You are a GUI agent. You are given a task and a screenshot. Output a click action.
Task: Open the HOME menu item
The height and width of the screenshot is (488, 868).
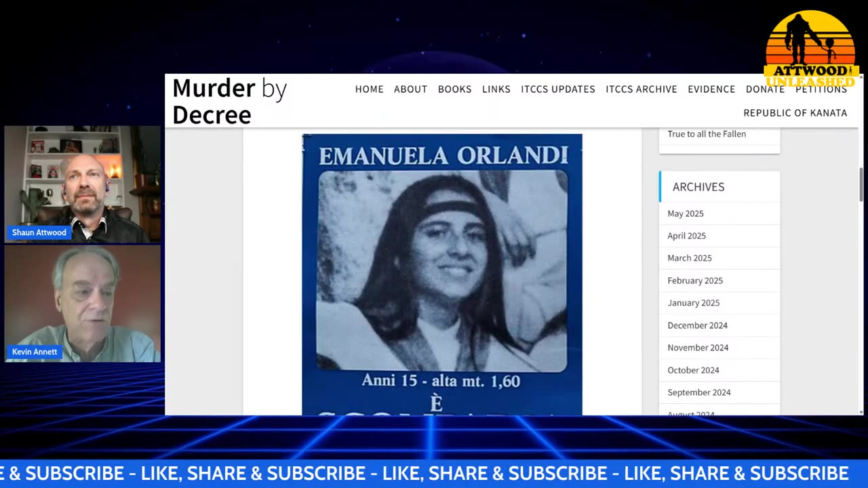tap(369, 89)
